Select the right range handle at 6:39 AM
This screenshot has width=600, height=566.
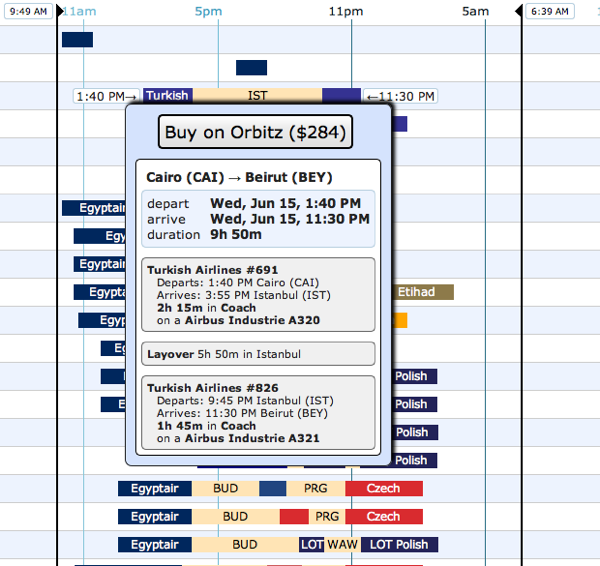[518, 11]
